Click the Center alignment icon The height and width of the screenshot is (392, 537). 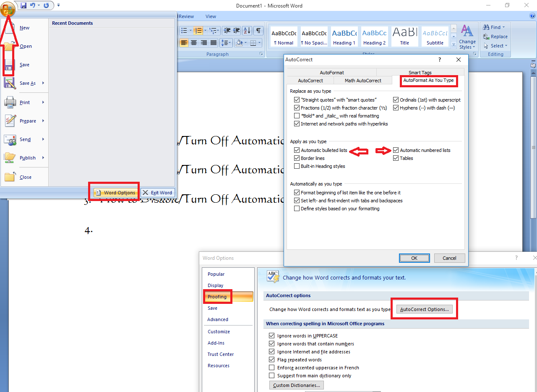click(x=194, y=43)
